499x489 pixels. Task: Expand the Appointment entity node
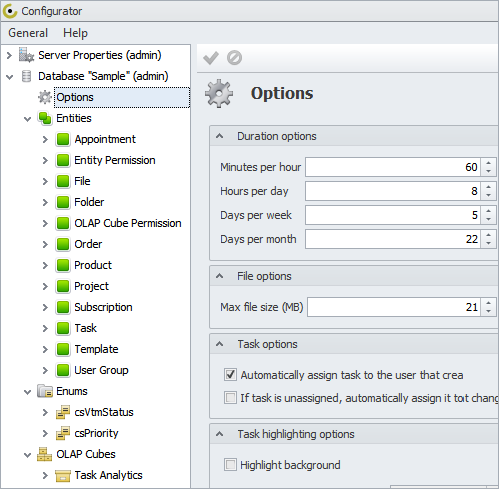tap(45, 140)
